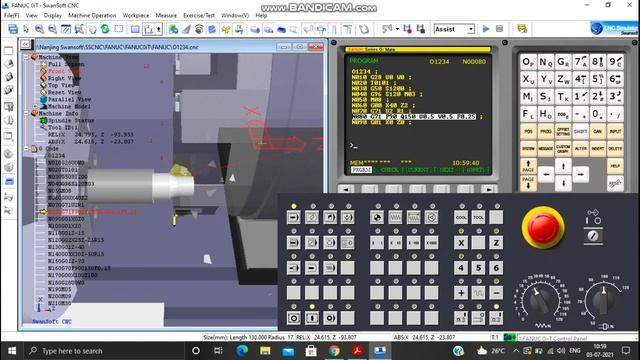640x360 pixels.
Task: Open File Explorer from the taskbar
Action: pyautogui.click(x=265, y=351)
